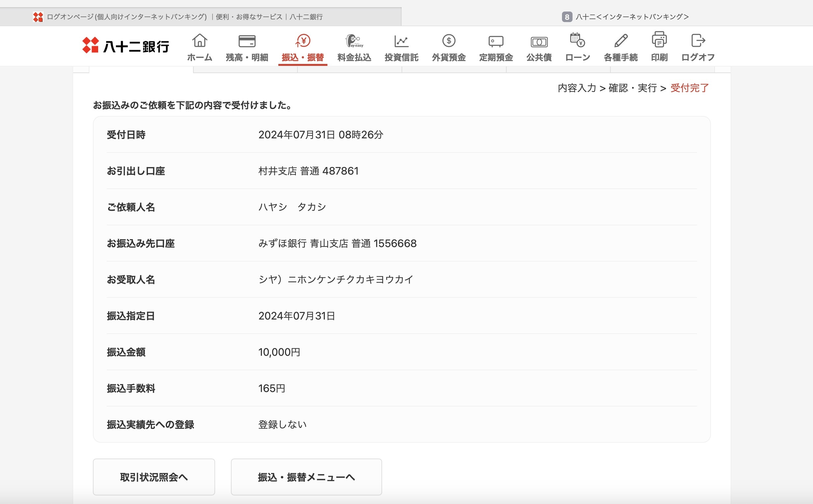Click the 確認・実行 breadcrumb step
This screenshot has height=504, width=813.
click(633, 88)
